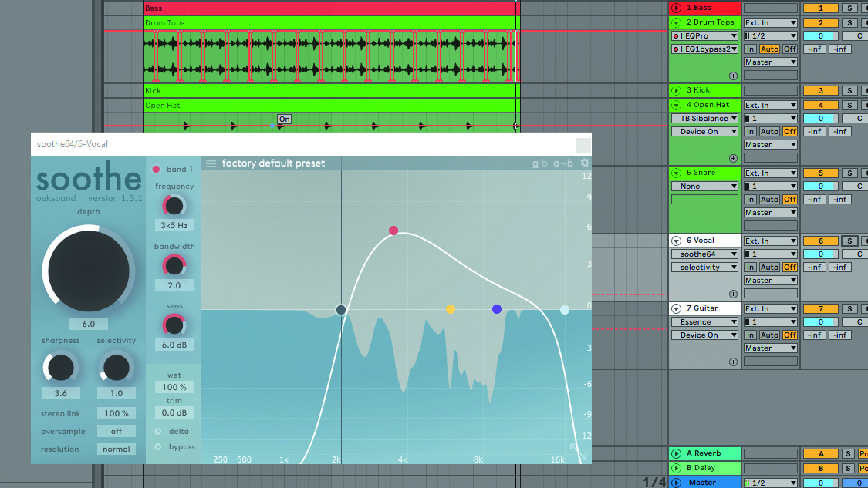Toggle Open Hat track activator button 4
Viewport: 868px width, 488px height.
820,105
